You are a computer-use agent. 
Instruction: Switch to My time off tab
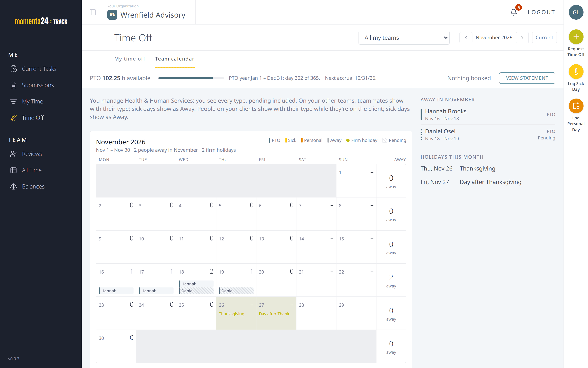130,59
